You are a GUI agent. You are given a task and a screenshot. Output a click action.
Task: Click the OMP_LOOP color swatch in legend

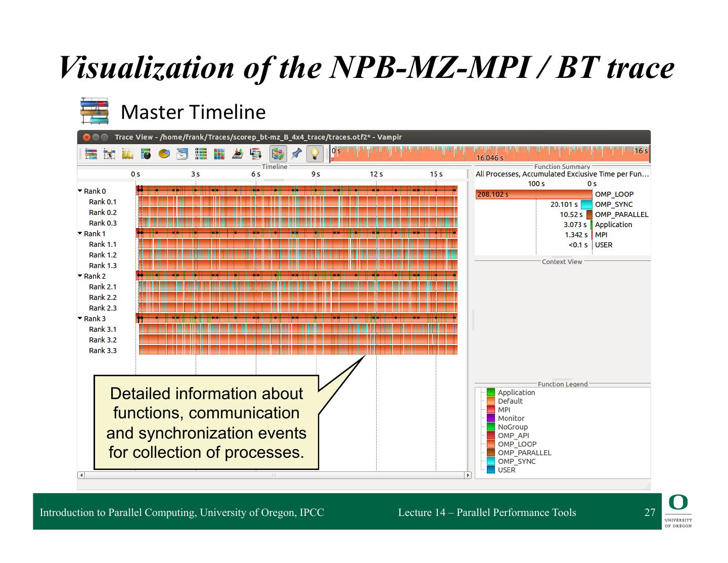click(490, 444)
